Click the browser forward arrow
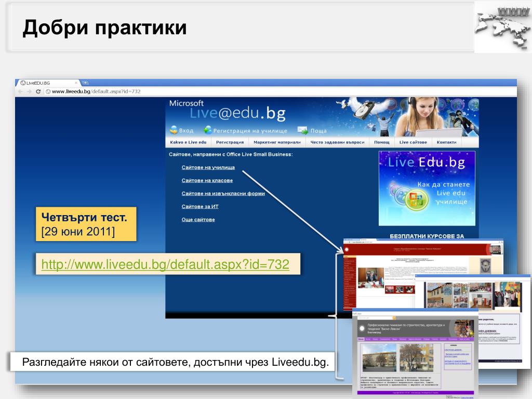This screenshot has height=399, width=532. click(29, 91)
